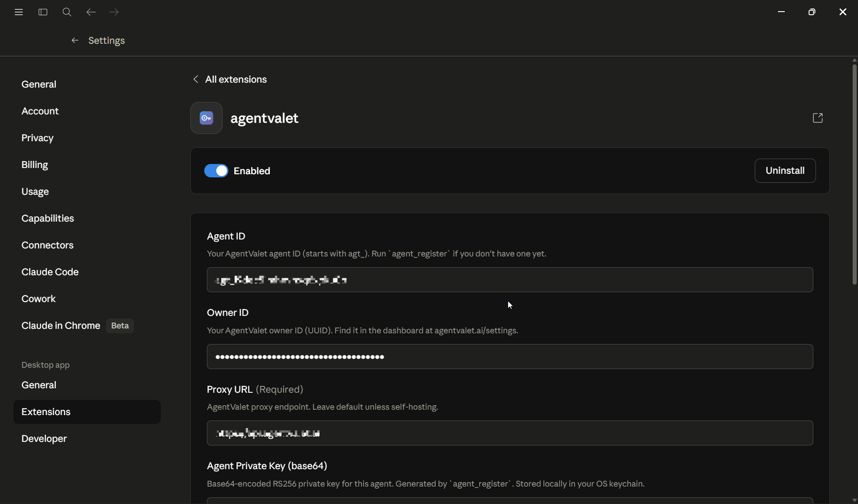Click the chevron before All extensions

tap(196, 80)
